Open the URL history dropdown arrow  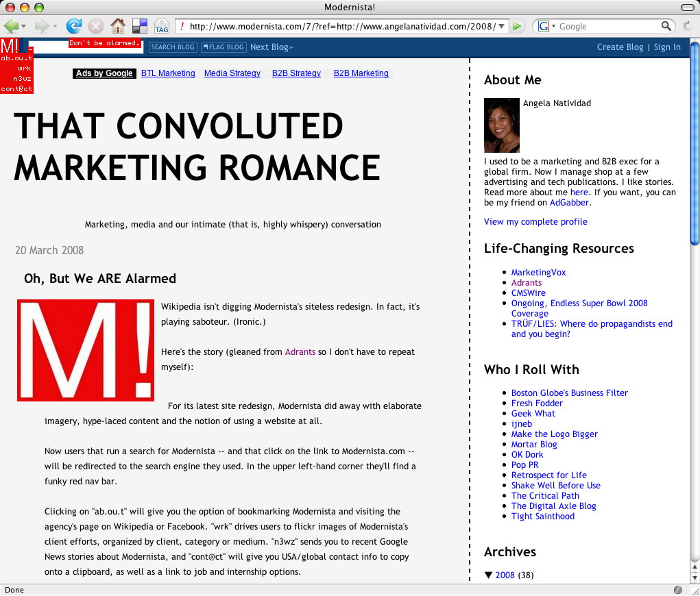pyautogui.click(x=502, y=26)
